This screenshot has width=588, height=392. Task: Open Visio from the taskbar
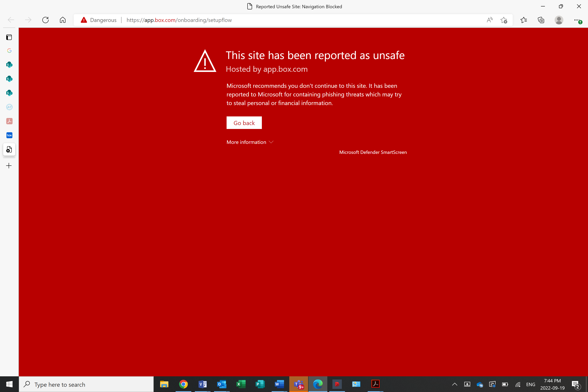coord(202,384)
